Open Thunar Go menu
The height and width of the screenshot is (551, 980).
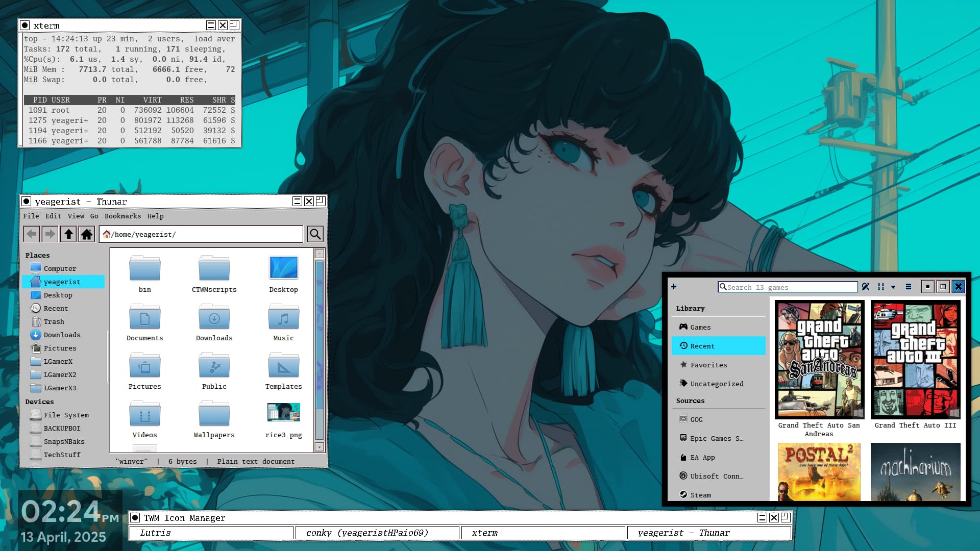click(94, 216)
